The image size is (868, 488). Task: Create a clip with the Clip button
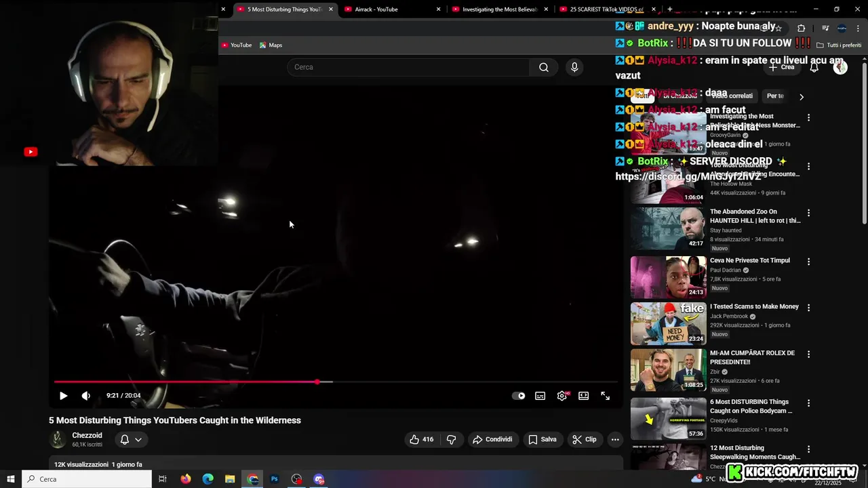tap(585, 439)
